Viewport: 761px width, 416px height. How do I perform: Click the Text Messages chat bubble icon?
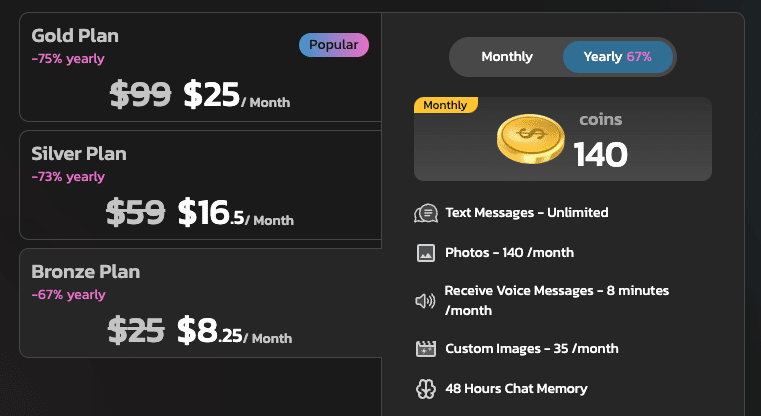(x=425, y=213)
